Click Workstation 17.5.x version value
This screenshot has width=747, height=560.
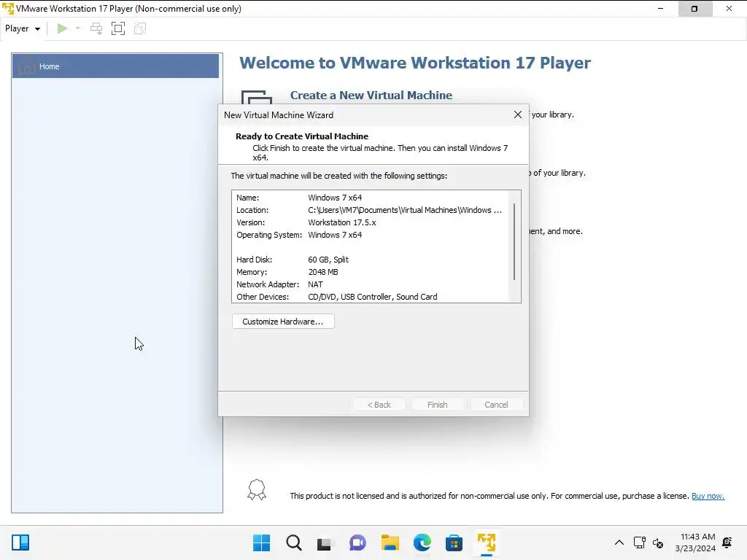pyautogui.click(x=341, y=222)
